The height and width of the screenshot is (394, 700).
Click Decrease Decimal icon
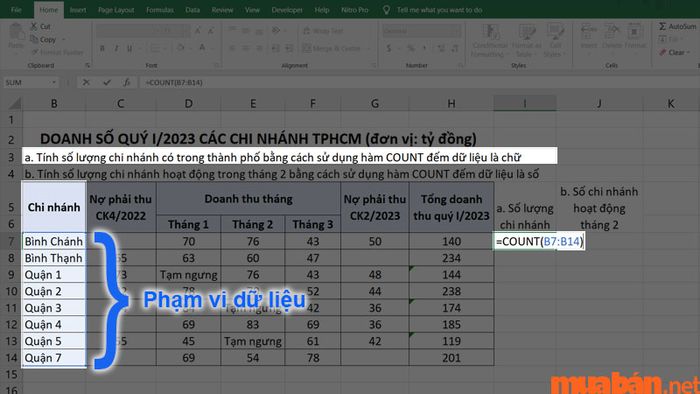(x=455, y=48)
